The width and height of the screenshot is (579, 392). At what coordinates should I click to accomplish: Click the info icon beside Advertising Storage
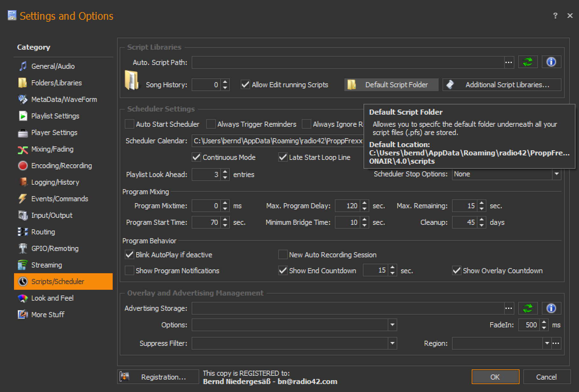point(551,308)
